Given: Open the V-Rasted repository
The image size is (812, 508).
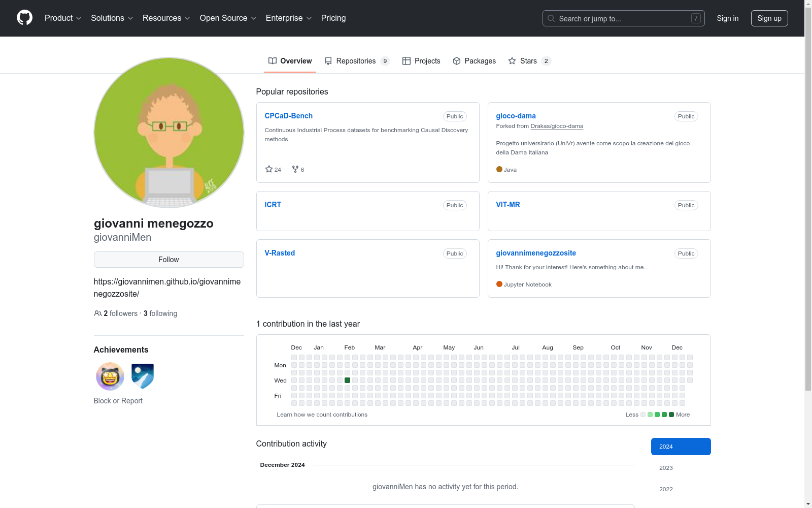Looking at the screenshot, I should [x=280, y=253].
